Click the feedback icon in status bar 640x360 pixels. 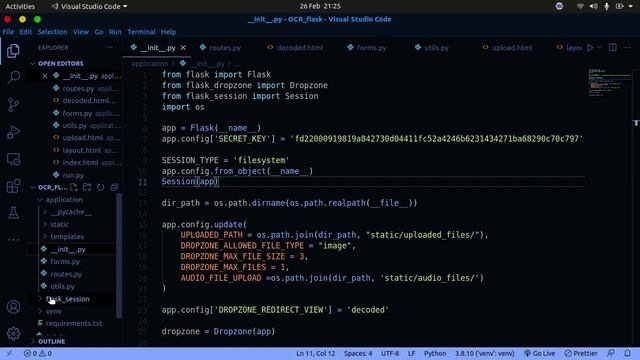[x=611, y=353]
